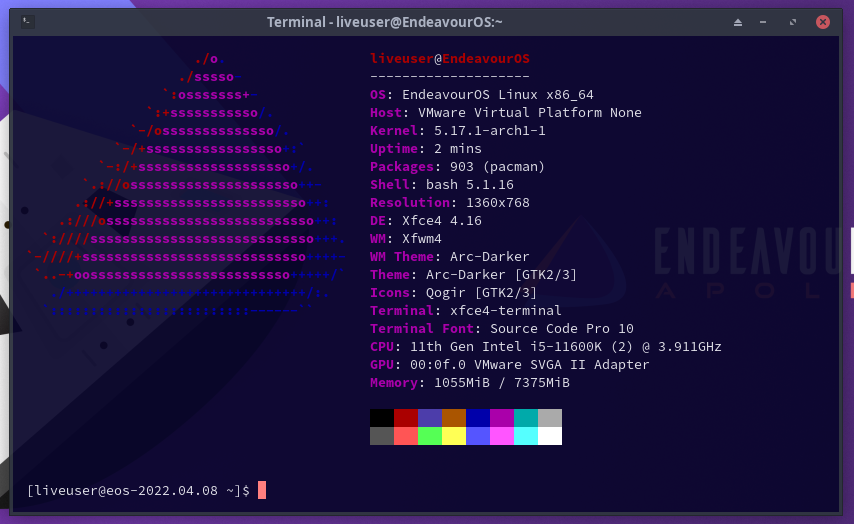Click the 'Terminal Font: Source Code Pro 10' line

(502, 328)
